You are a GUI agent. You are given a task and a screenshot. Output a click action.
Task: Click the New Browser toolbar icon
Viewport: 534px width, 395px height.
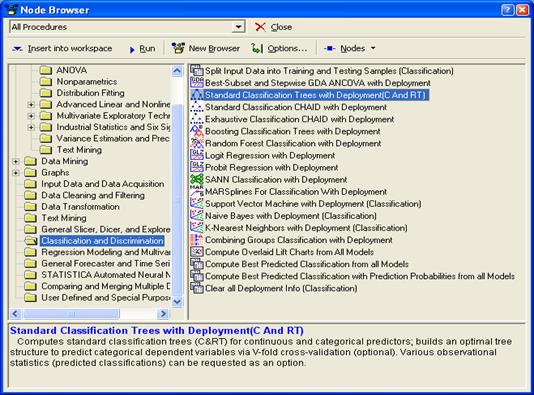(178, 48)
